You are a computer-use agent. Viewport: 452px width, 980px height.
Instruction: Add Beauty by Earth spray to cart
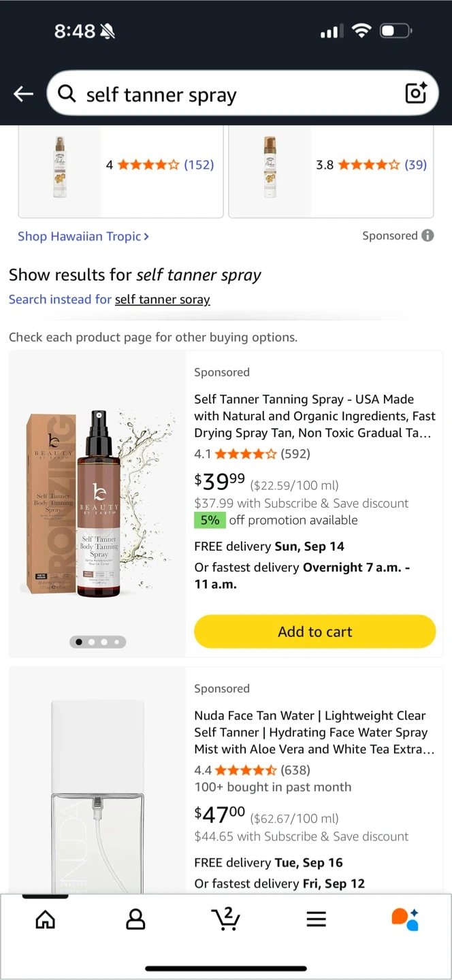[314, 632]
